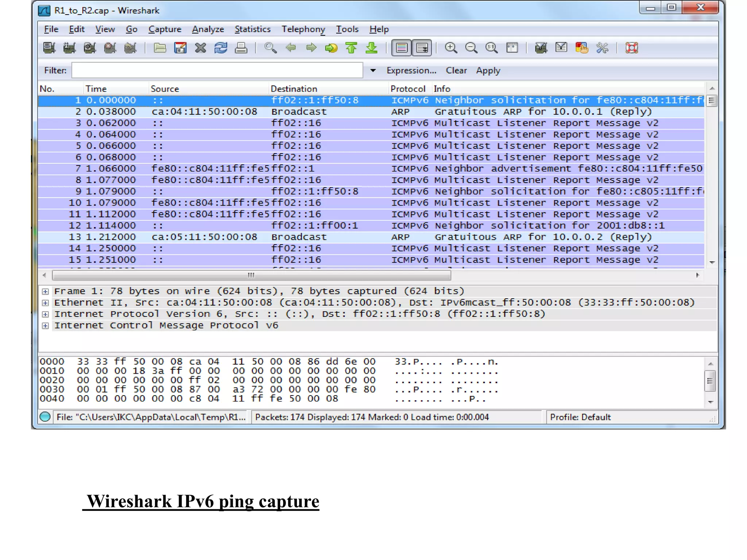747x560 pixels.
Task: Edit capture filters icon
Action: [x=541, y=48]
